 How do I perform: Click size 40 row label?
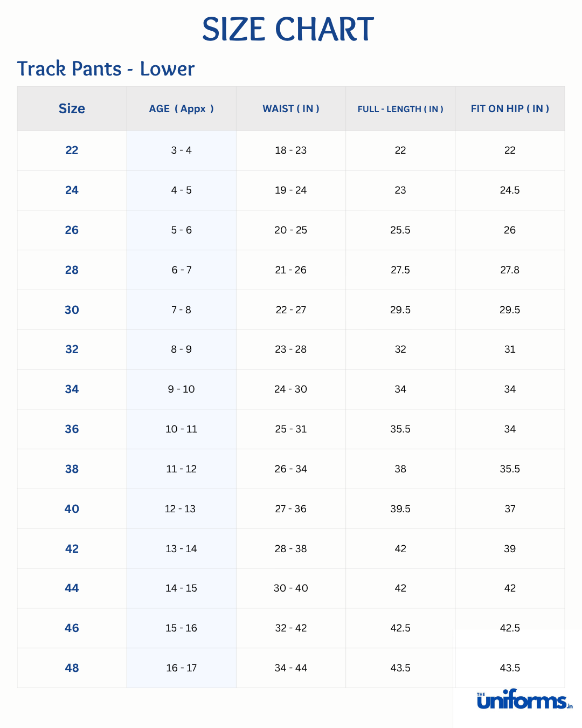[x=72, y=509]
